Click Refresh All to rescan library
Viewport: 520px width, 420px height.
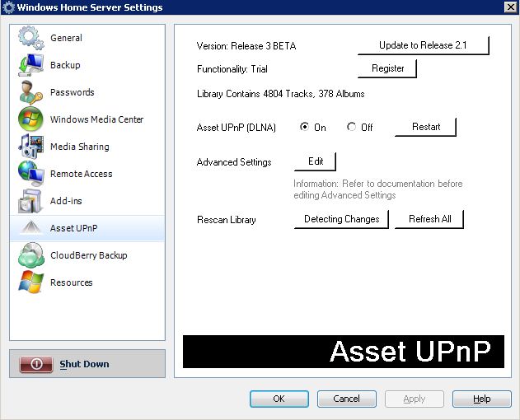coord(429,219)
